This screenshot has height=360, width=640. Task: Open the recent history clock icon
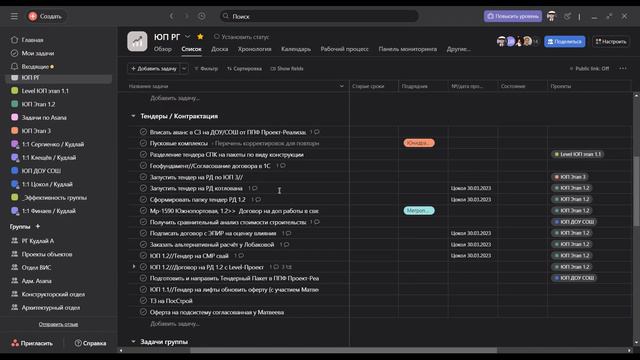[202, 16]
